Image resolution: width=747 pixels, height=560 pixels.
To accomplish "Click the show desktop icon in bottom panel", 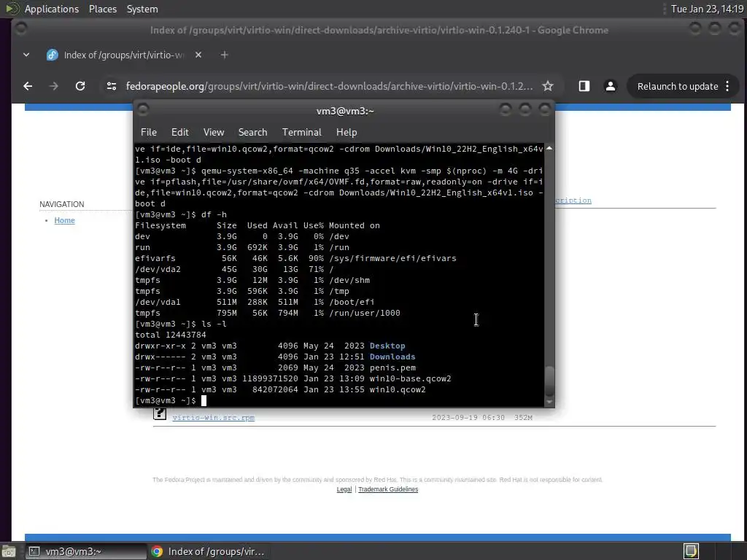I will pyautogui.click(x=9, y=551).
